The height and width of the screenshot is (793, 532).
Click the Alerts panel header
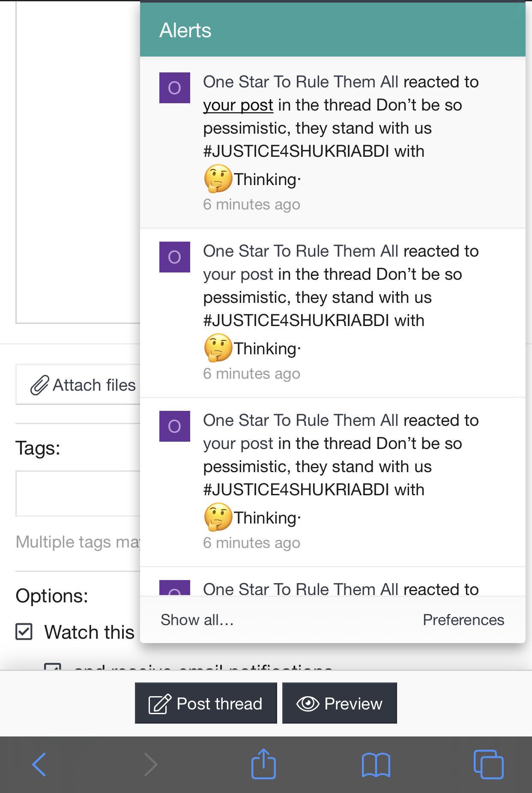tap(333, 30)
